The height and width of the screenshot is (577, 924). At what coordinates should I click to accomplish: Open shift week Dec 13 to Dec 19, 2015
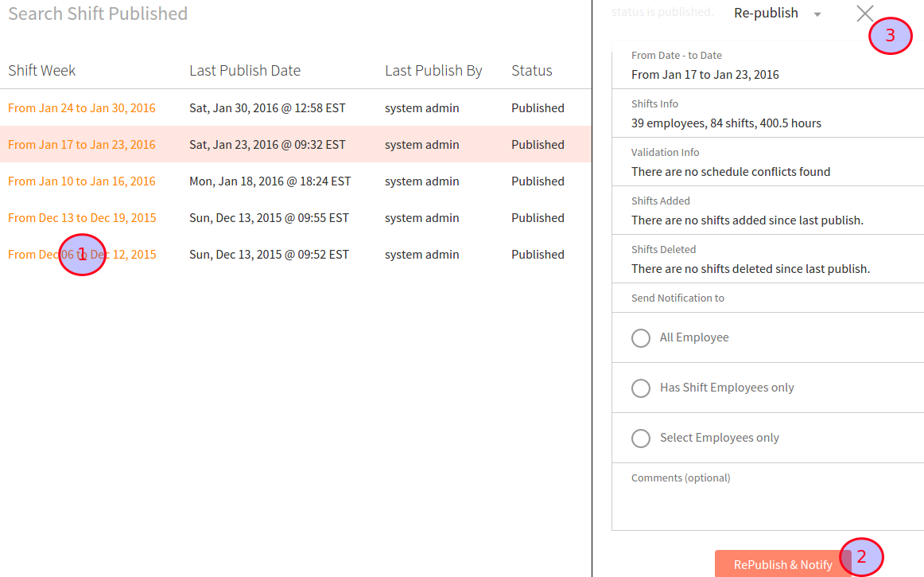coord(82,218)
